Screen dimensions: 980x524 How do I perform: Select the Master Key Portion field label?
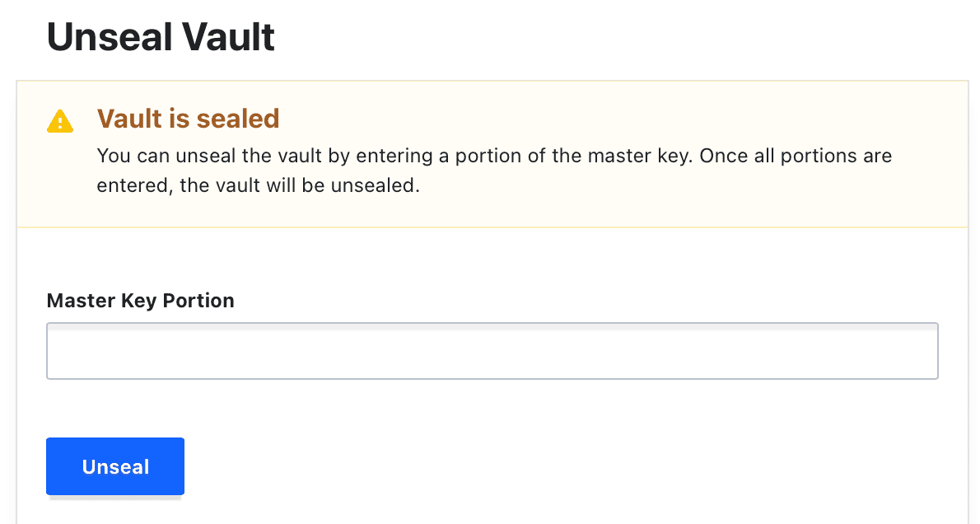pos(140,301)
